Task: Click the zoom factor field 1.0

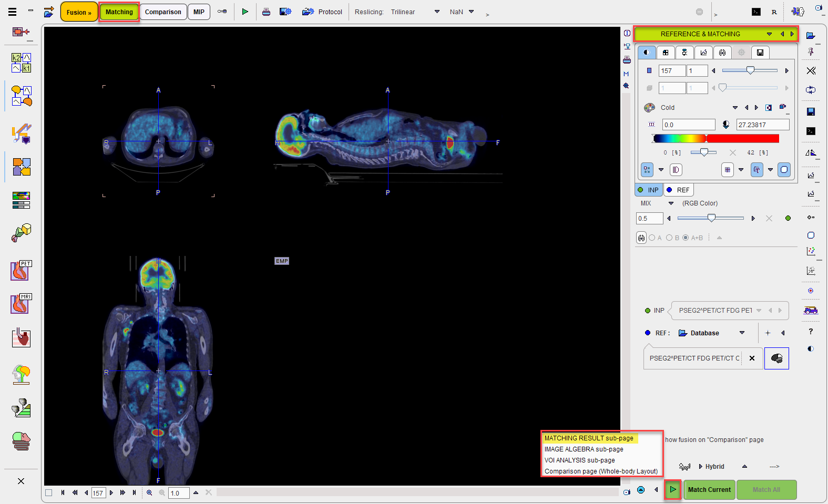Action: pos(179,493)
